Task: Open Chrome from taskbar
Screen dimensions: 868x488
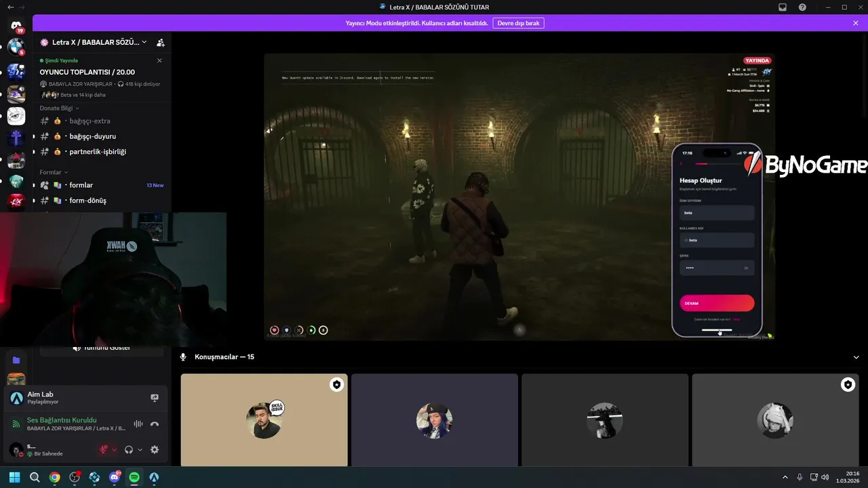Action: coord(54,477)
